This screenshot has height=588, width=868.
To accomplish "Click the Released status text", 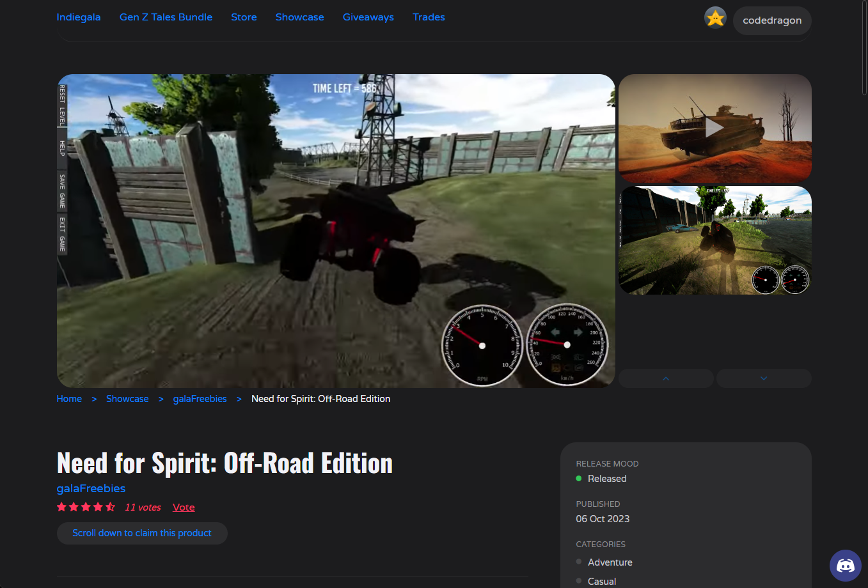I will pyautogui.click(x=607, y=479).
